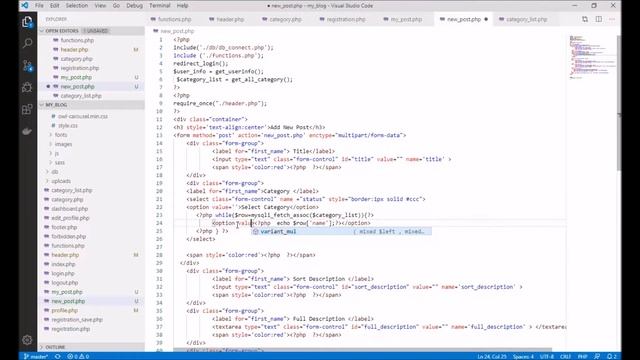The height and width of the screenshot is (360, 640).
Task: Switch to the registration.php tab
Action: click(346, 19)
